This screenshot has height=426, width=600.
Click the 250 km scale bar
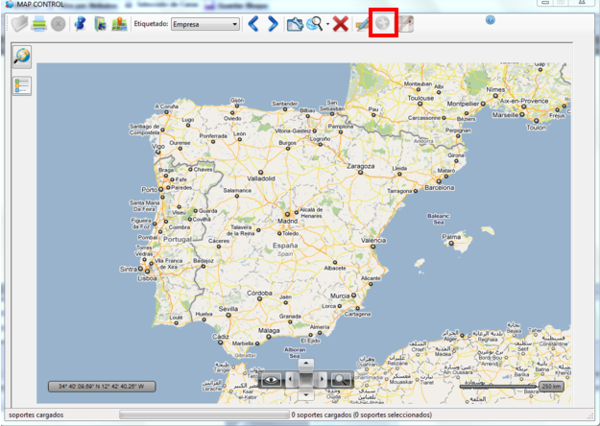click(551, 385)
